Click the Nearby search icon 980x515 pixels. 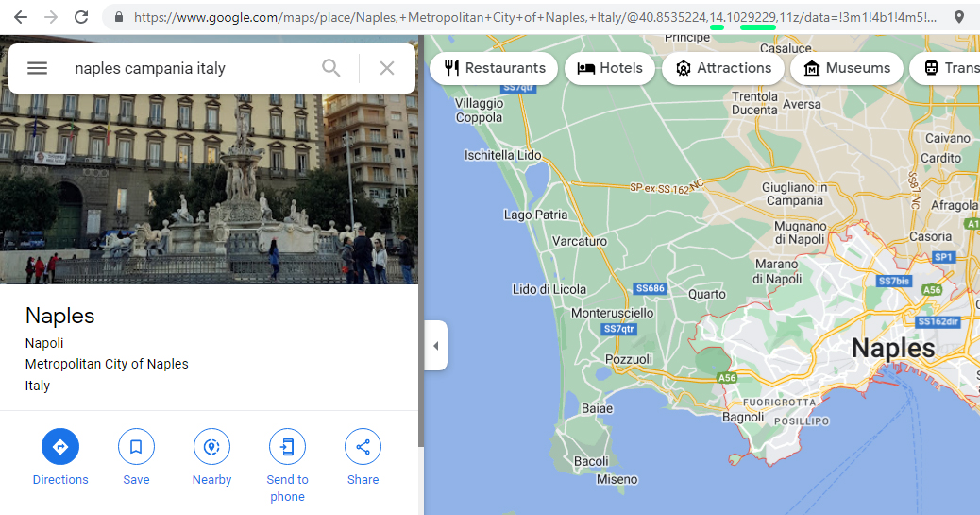click(x=211, y=447)
